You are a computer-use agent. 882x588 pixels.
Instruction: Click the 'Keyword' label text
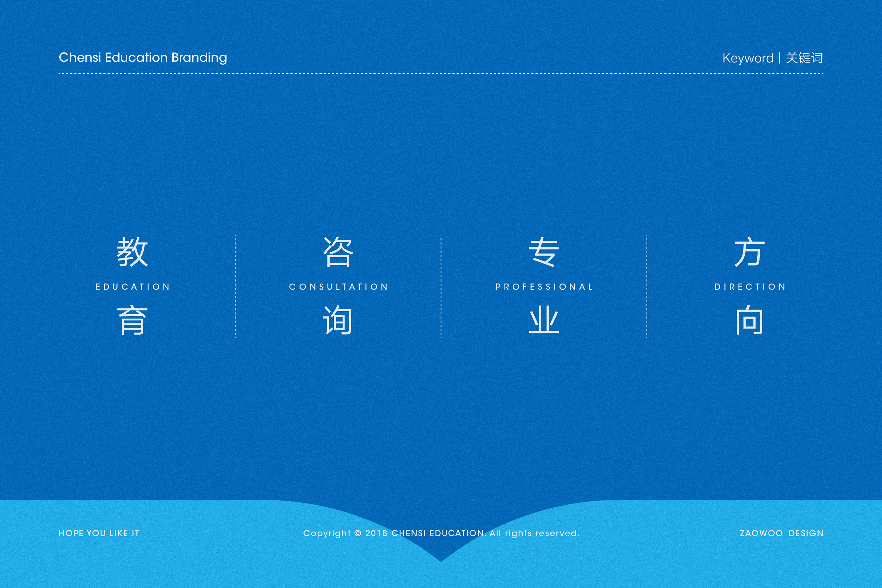pos(748,59)
